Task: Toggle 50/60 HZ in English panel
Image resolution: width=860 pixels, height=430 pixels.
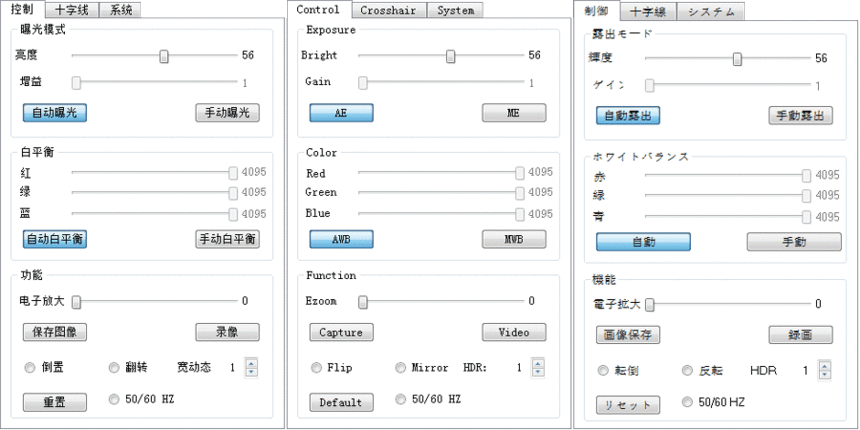Action: point(400,399)
